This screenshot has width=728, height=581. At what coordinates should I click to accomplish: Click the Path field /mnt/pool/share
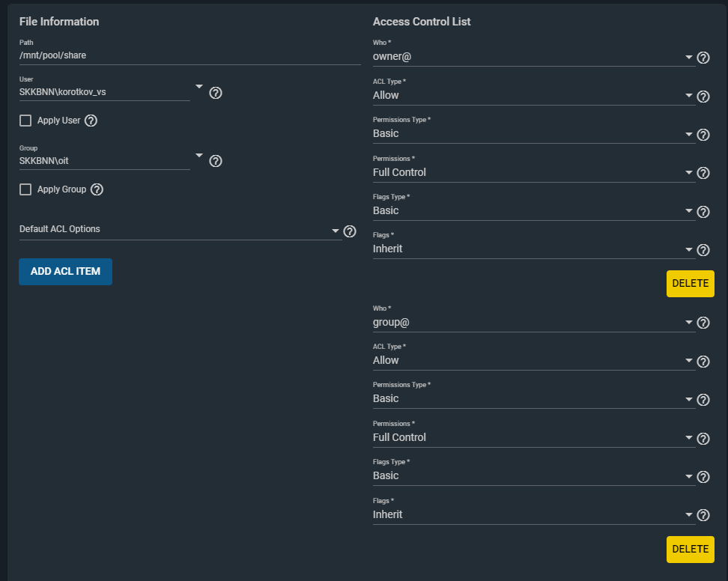tap(190, 55)
